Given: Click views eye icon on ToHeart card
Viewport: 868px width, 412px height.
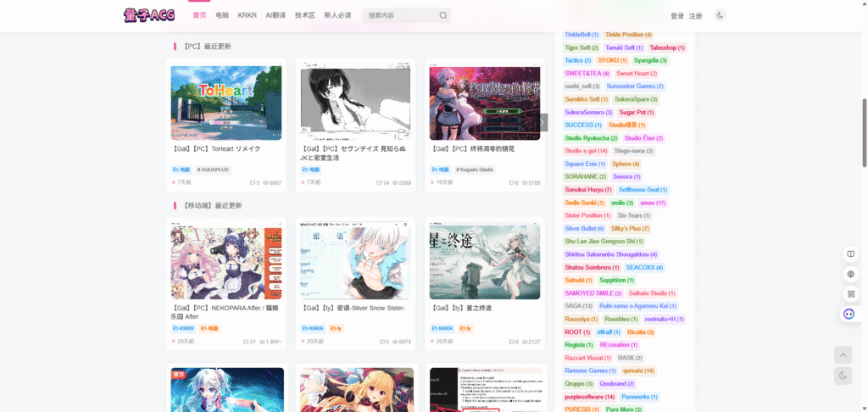Looking at the screenshot, I should coord(265,183).
